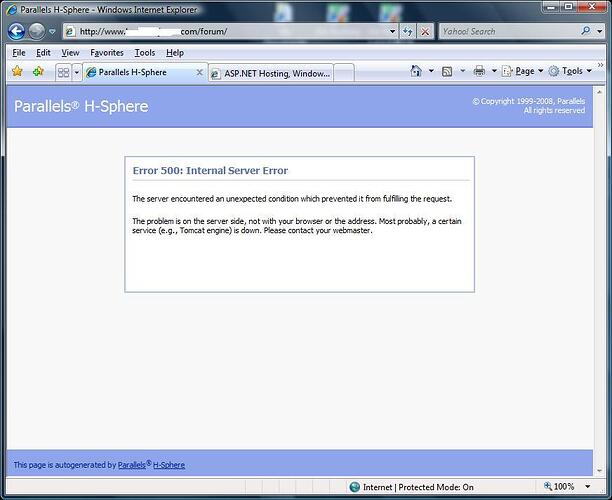The height and width of the screenshot is (500, 612).
Task: Select the Parallels H-Sphere tab
Action: pyautogui.click(x=141, y=73)
